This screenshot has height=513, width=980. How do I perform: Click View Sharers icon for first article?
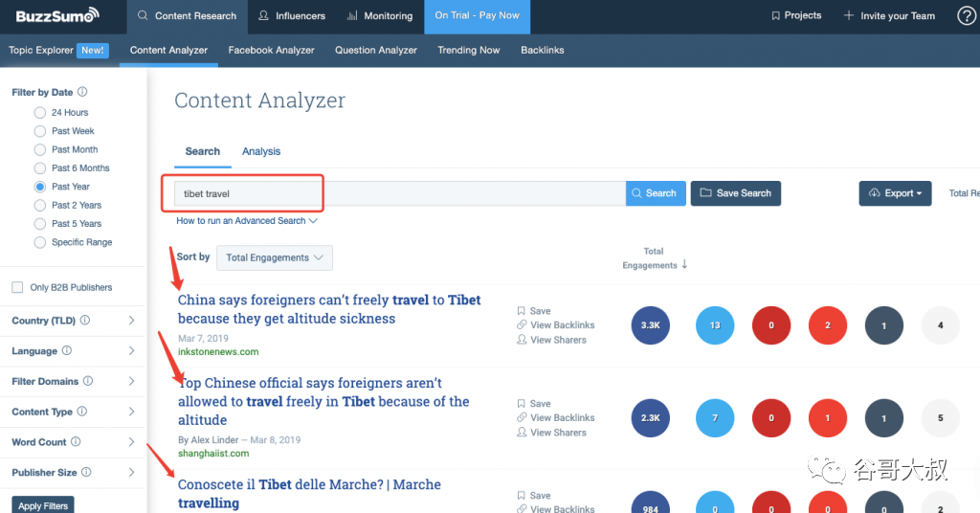click(522, 340)
